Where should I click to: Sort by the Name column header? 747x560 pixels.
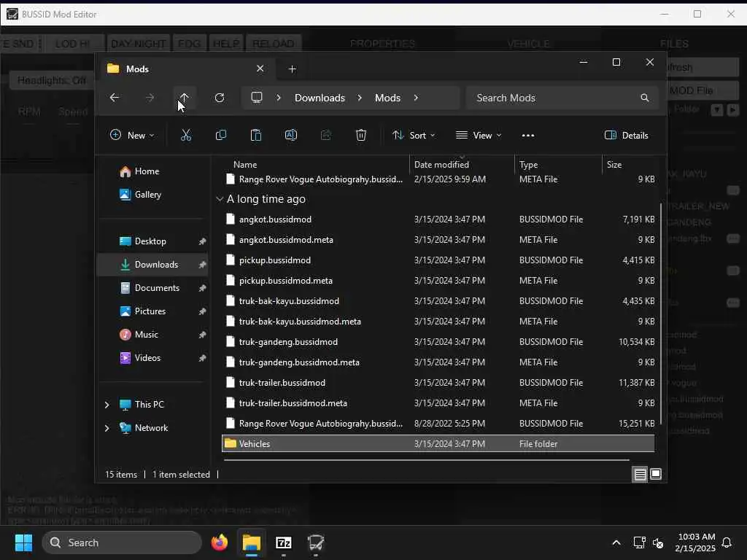coord(315,164)
